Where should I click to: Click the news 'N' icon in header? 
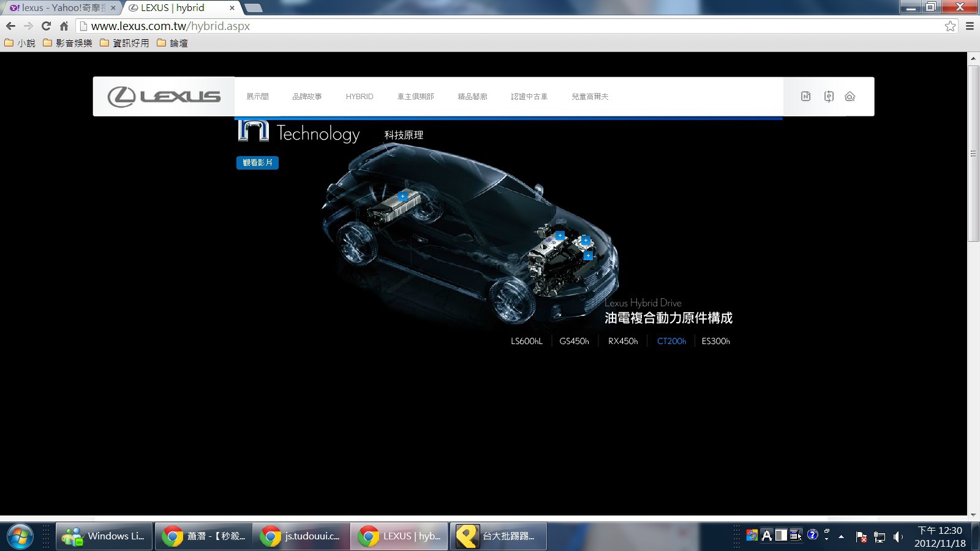point(805,96)
